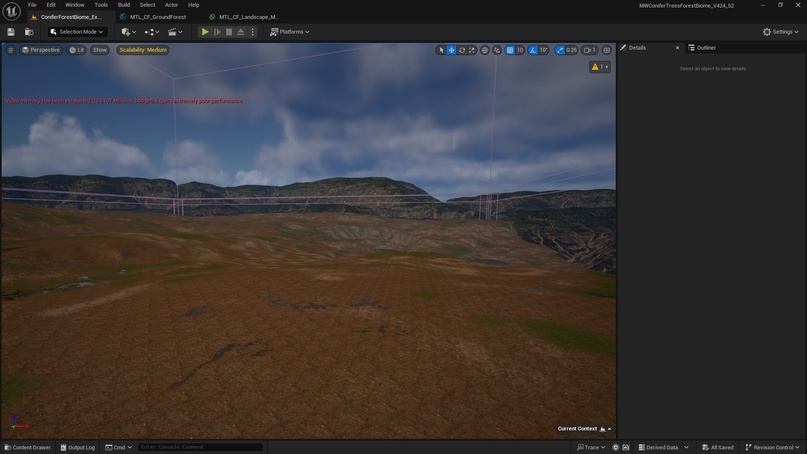Toggle world/local coordinate space globe icon
Image resolution: width=807 pixels, height=454 pixels.
click(485, 50)
